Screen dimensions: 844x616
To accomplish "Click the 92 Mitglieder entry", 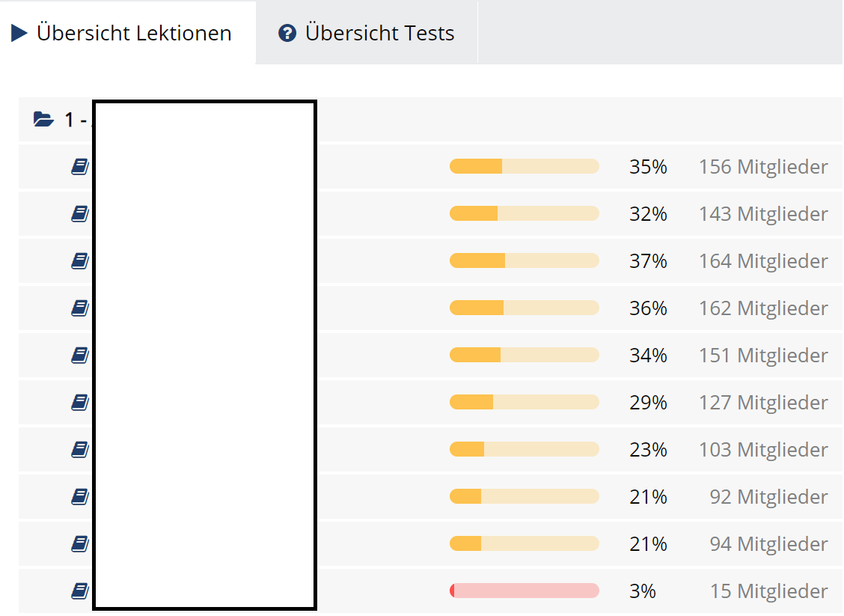I will [x=768, y=496].
